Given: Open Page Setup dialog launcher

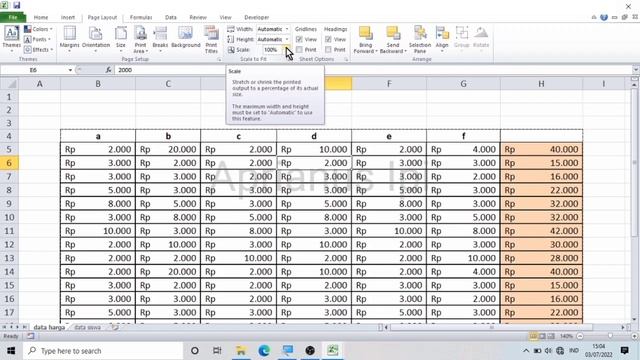Looking at the screenshot, I should point(219,60).
